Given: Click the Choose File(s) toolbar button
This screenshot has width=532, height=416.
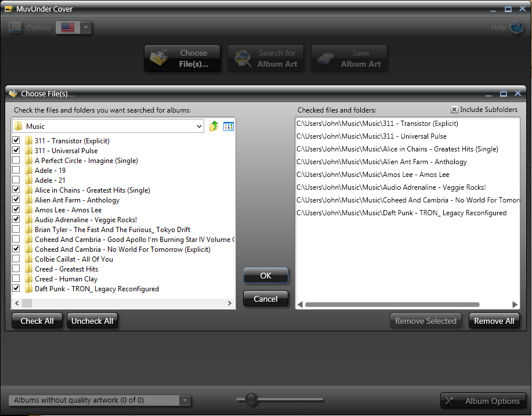Looking at the screenshot, I should (x=183, y=59).
